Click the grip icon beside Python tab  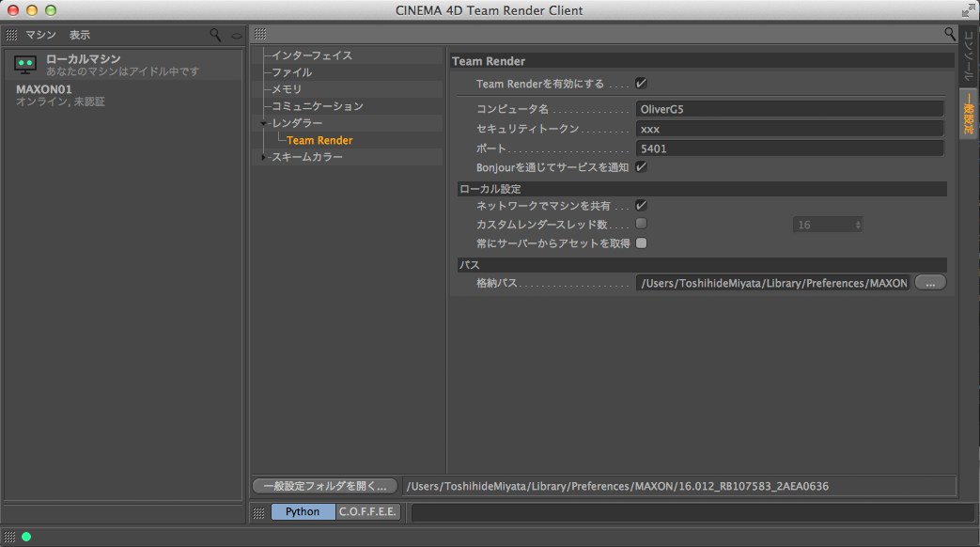(x=258, y=512)
